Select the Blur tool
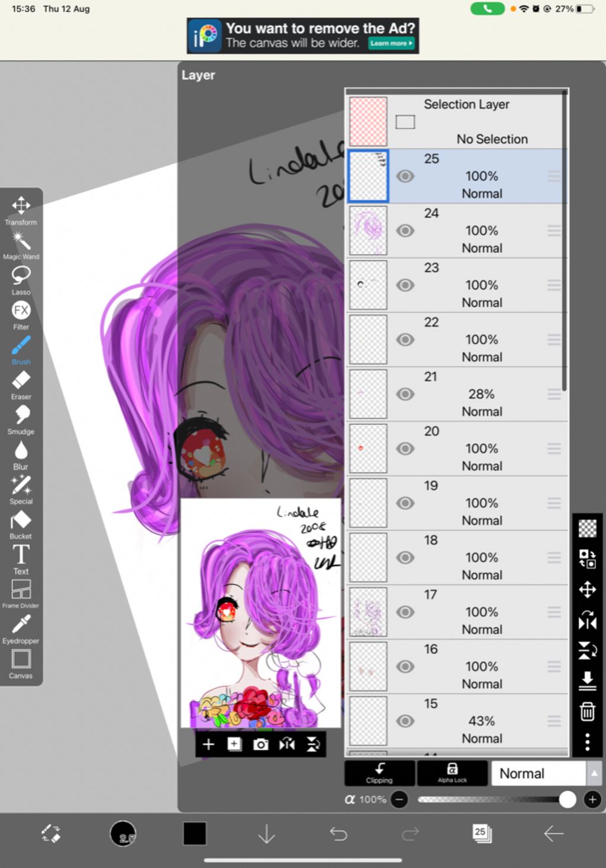Viewport: 606px width, 868px height. 21,455
